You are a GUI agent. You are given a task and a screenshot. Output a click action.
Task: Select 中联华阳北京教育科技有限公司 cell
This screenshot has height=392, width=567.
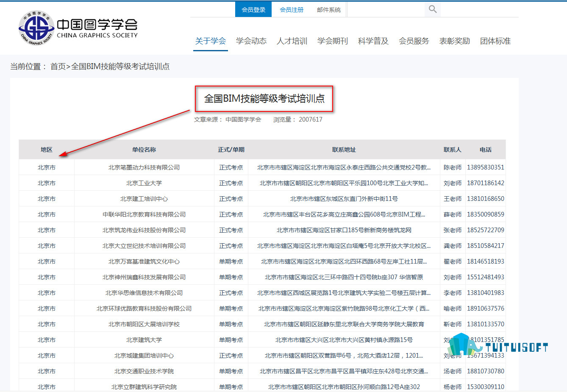(x=144, y=214)
